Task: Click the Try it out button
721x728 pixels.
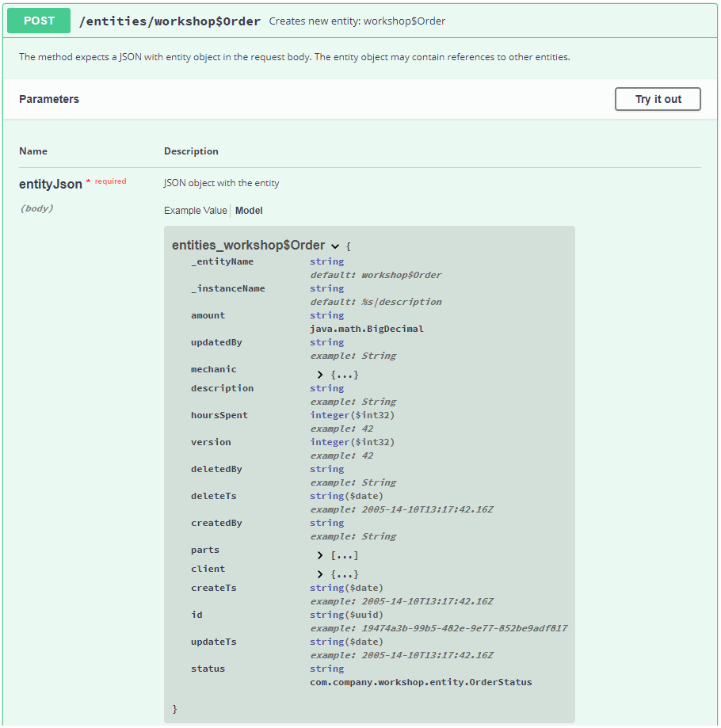Action: [658, 99]
